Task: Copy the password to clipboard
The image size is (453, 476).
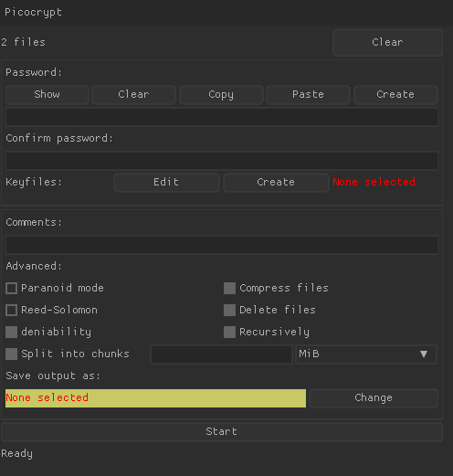Action: coord(221,95)
